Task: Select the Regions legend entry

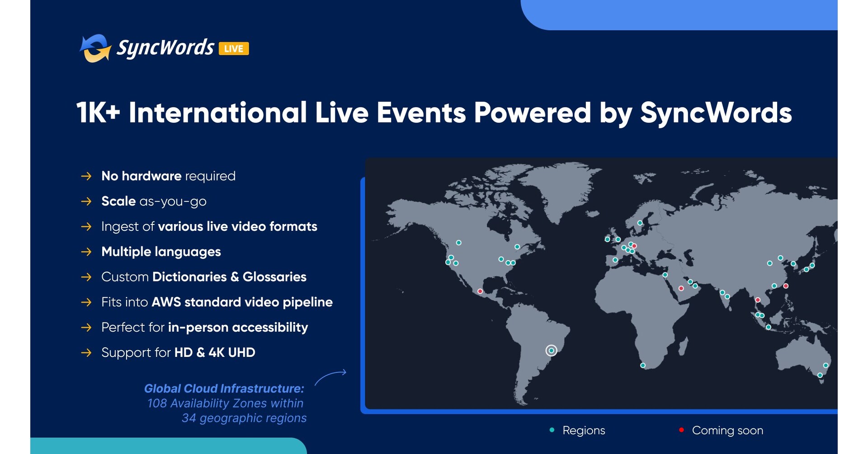Action: 584,431
